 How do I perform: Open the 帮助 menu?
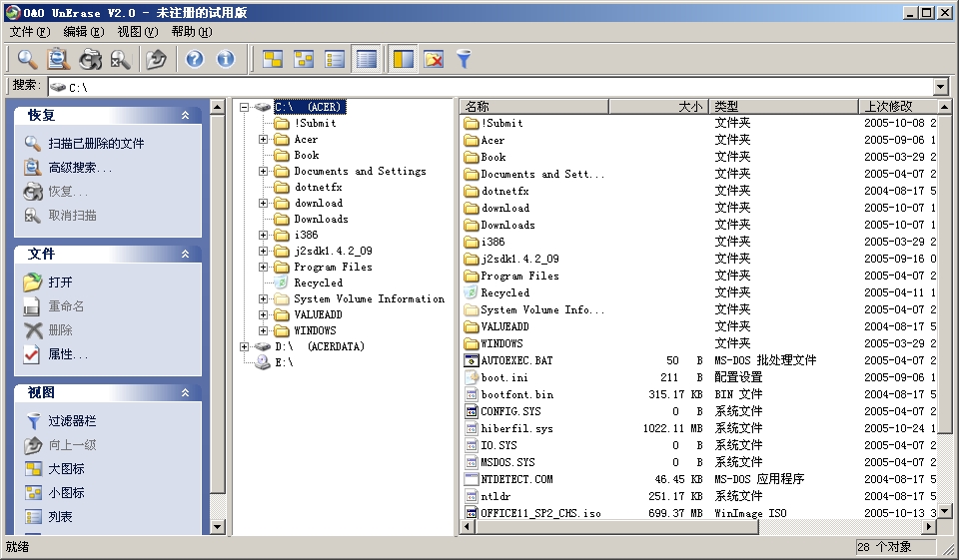[x=192, y=32]
